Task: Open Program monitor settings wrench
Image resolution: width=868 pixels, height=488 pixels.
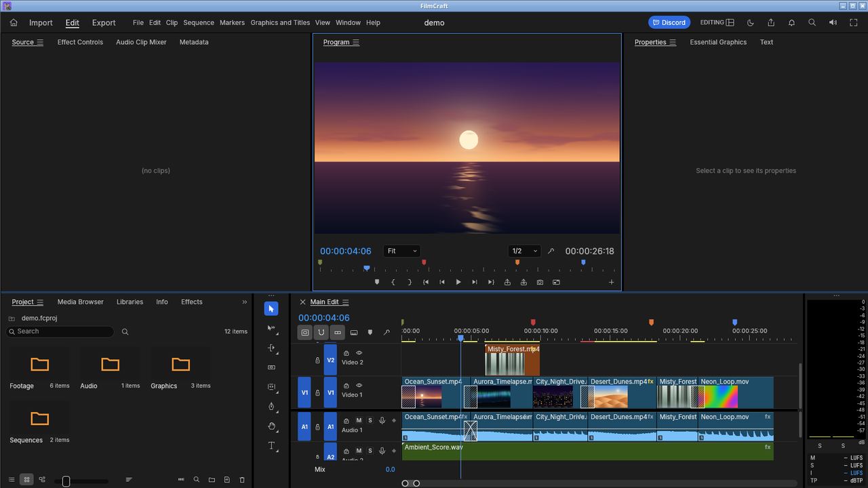Action: coord(551,251)
